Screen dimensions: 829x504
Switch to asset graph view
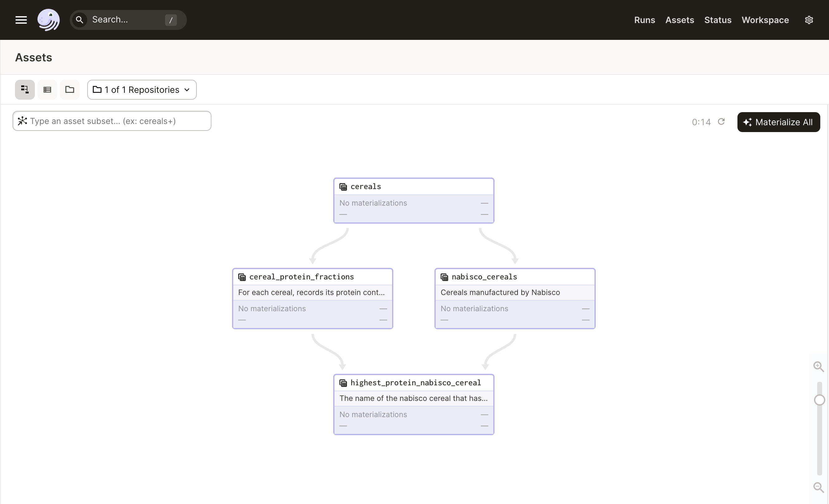pyautogui.click(x=25, y=89)
